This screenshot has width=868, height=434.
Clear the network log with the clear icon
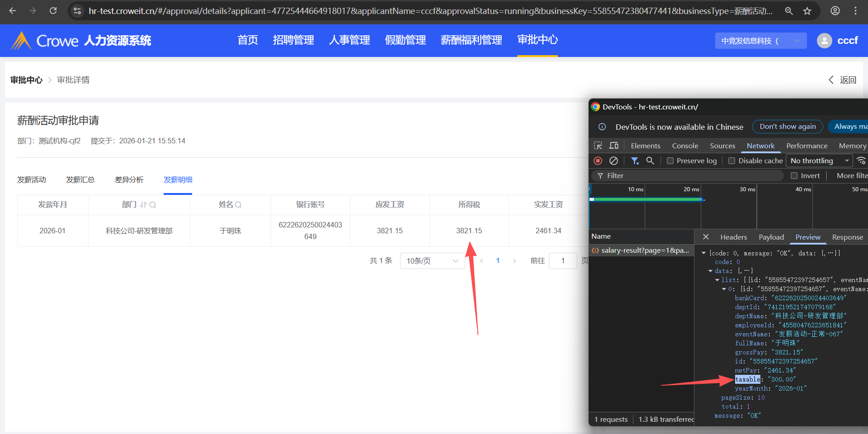tap(613, 161)
